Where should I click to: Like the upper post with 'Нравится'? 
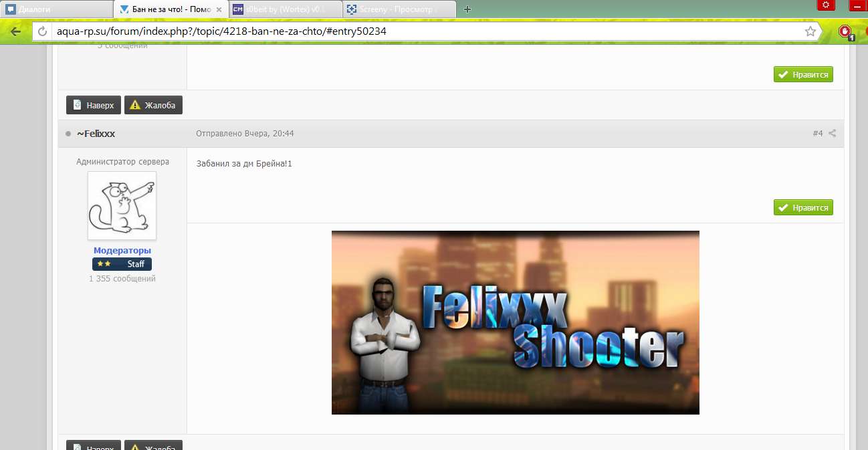pos(803,74)
